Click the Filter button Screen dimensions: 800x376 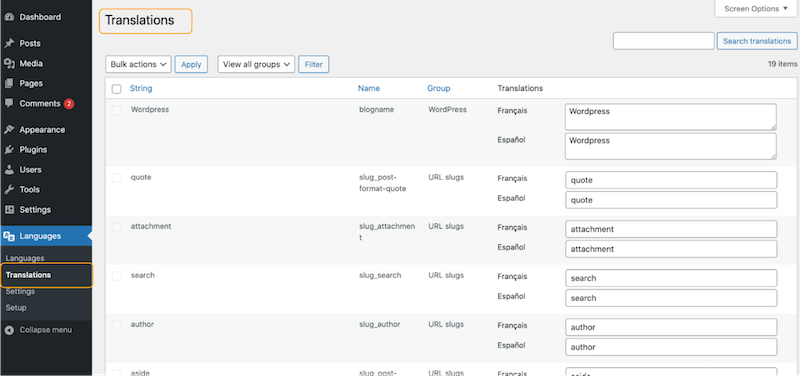[x=314, y=64]
